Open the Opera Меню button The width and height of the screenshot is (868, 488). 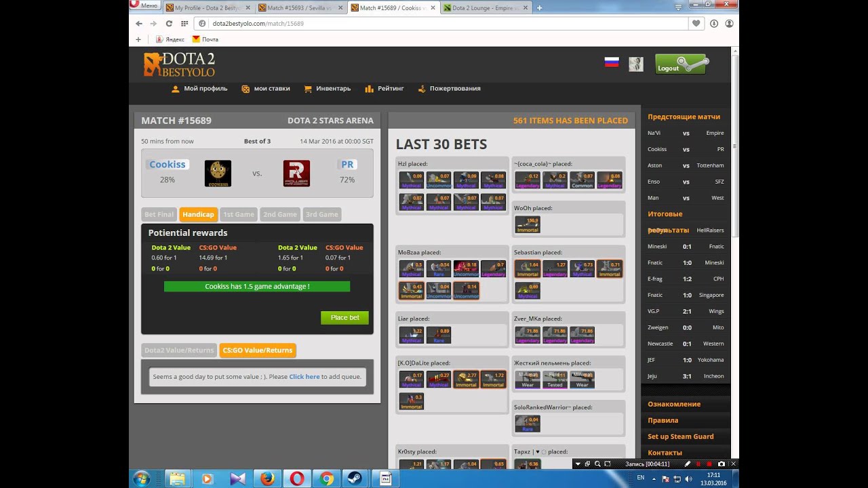click(144, 5)
